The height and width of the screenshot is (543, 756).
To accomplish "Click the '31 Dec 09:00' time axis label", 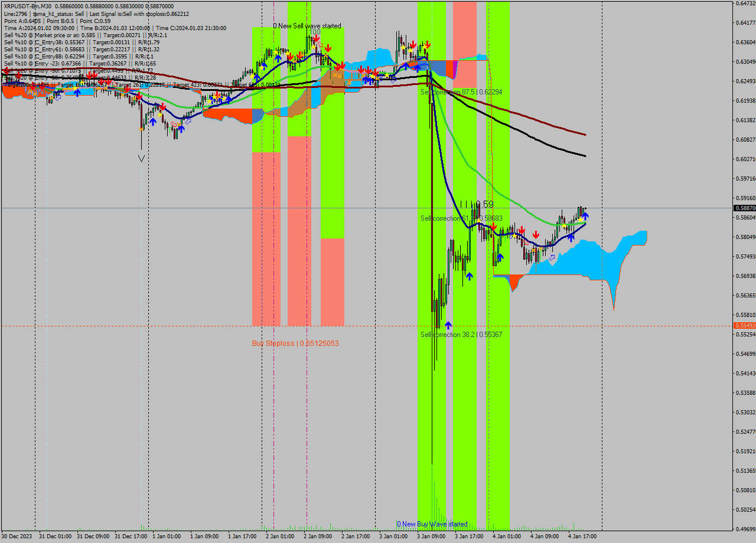I will coord(93,537).
